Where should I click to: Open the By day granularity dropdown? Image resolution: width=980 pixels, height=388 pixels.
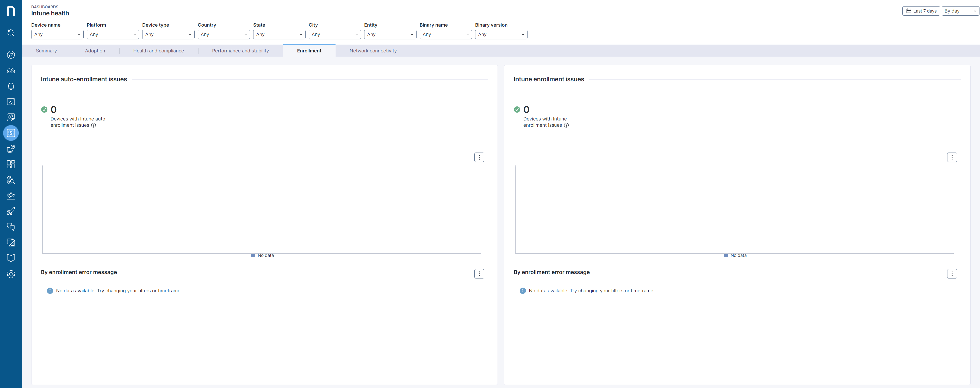[960, 11]
